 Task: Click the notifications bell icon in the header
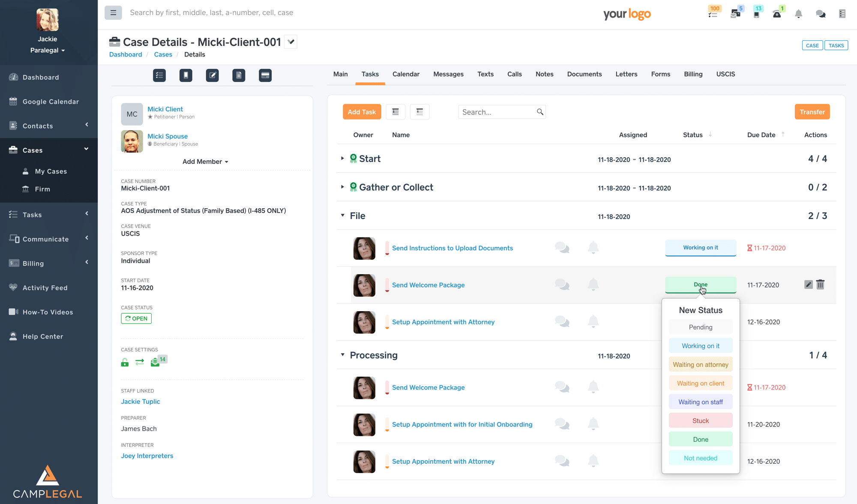click(798, 14)
